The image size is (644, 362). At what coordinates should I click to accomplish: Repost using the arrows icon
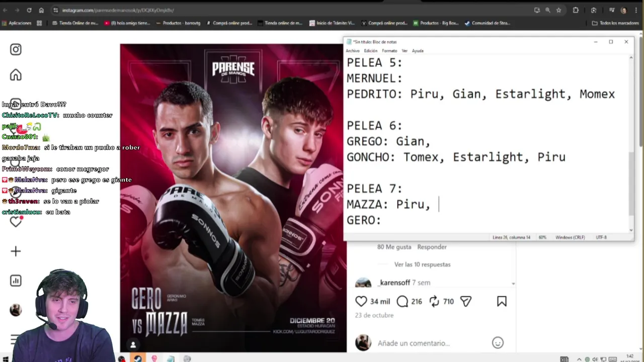click(434, 301)
